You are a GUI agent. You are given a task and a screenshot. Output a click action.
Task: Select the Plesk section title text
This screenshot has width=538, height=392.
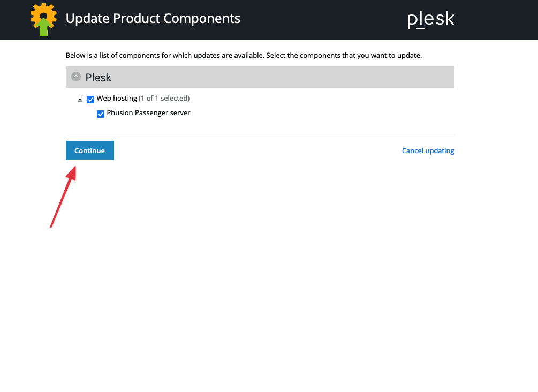point(98,78)
